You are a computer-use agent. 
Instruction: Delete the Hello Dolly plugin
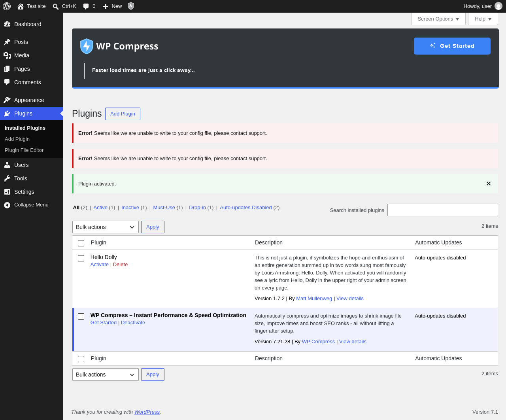[x=120, y=265]
